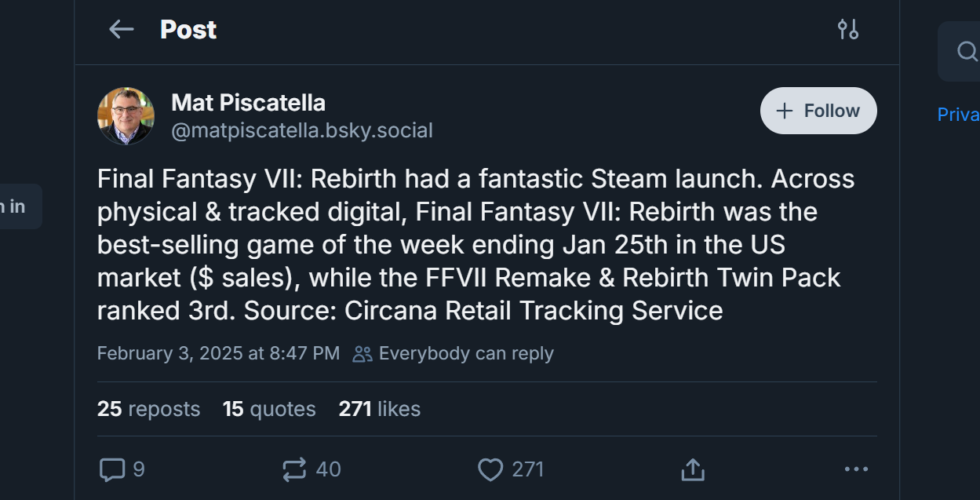Click the partially visible Privacy link

(x=959, y=115)
